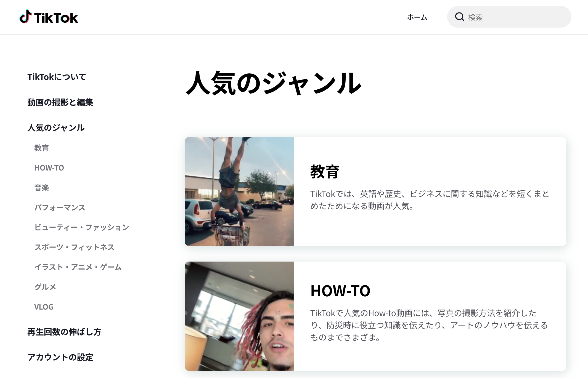The width and height of the screenshot is (588, 378).
Task: Expand 動画の撮影と編集 section
Action: [60, 102]
